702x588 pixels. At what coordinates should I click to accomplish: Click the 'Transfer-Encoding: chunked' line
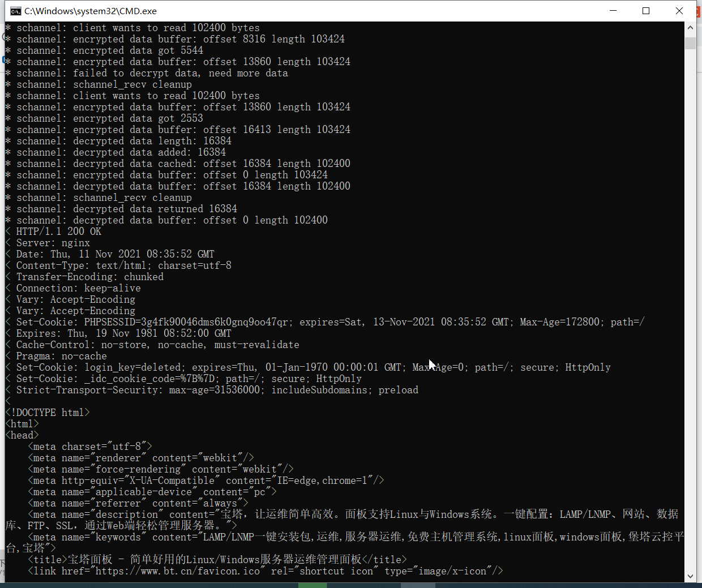(84, 277)
